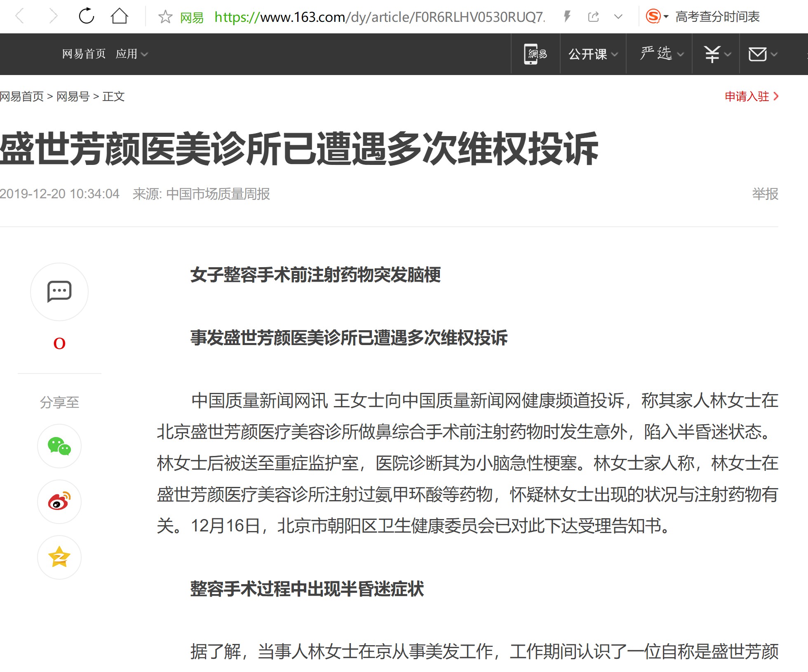Click the lightning speed mode icon
This screenshot has width=808, height=672.
coord(567,16)
